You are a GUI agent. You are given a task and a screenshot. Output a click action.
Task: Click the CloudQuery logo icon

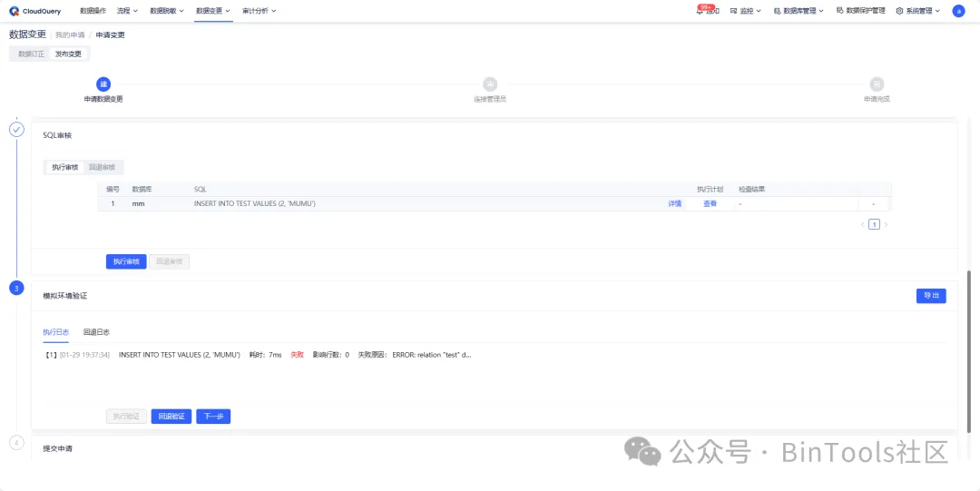coord(14,11)
